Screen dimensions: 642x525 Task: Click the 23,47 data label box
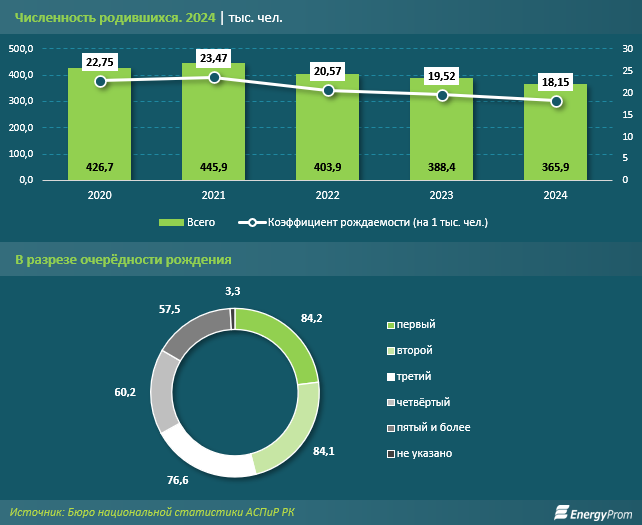pos(213,58)
